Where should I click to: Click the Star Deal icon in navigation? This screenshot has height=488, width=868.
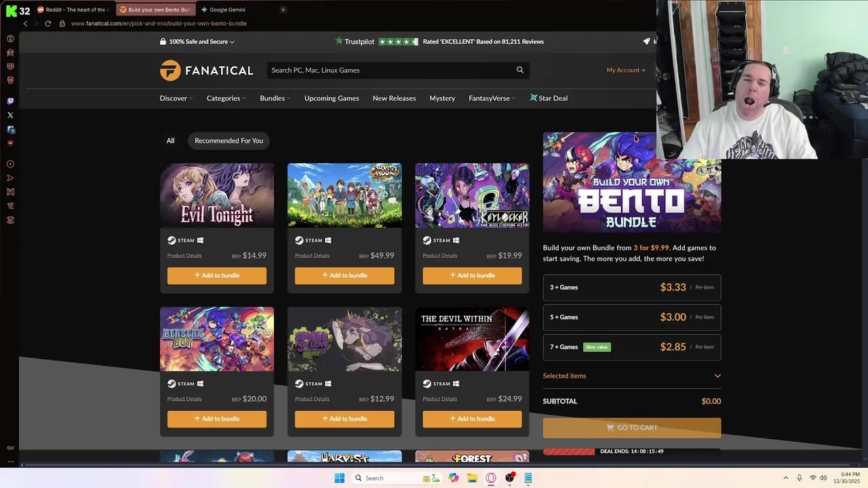pyautogui.click(x=534, y=98)
